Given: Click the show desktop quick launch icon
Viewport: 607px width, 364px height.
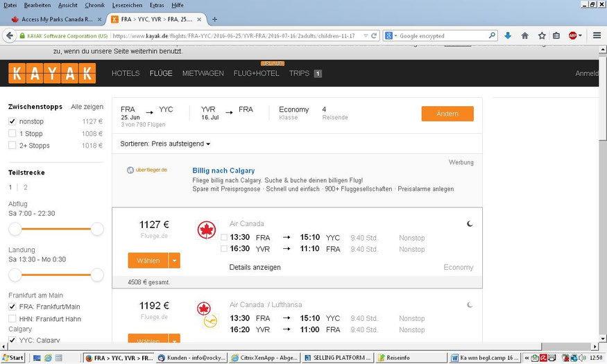Looking at the screenshot, I should click(37, 358).
